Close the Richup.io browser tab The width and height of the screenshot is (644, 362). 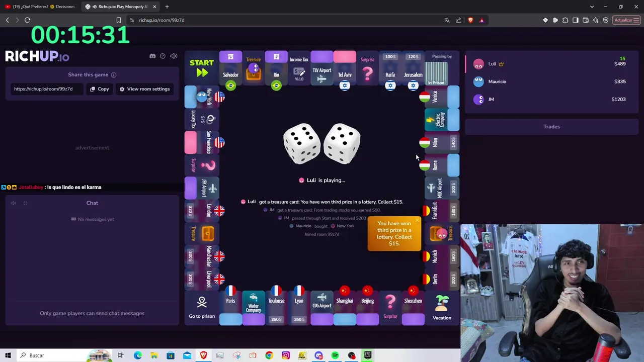click(154, 7)
